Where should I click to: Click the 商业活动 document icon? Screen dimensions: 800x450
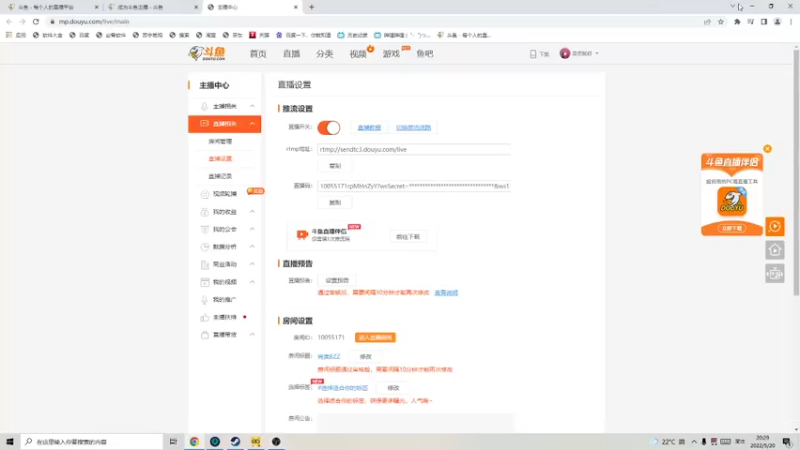pyautogui.click(x=205, y=264)
